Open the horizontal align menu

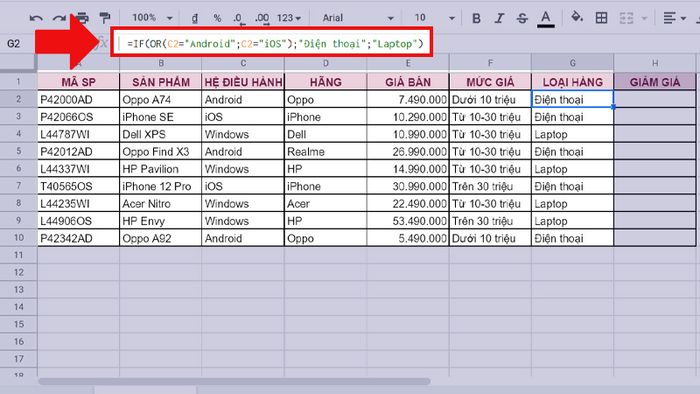(x=674, y=18)
